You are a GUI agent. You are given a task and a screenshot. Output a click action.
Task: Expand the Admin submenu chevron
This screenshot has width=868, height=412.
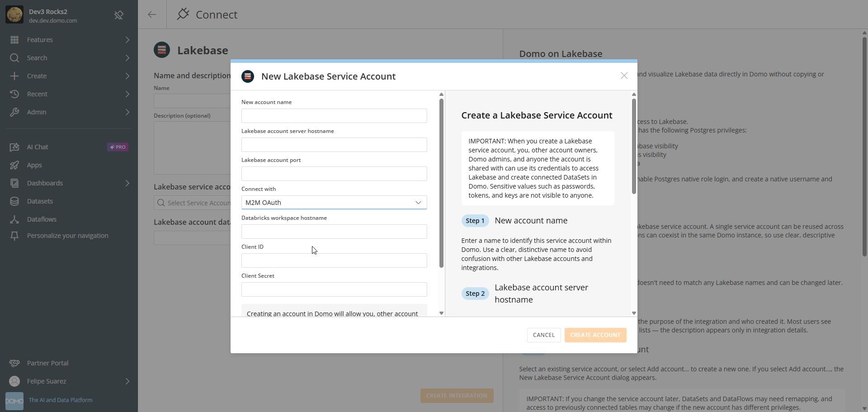pos(127,112)
